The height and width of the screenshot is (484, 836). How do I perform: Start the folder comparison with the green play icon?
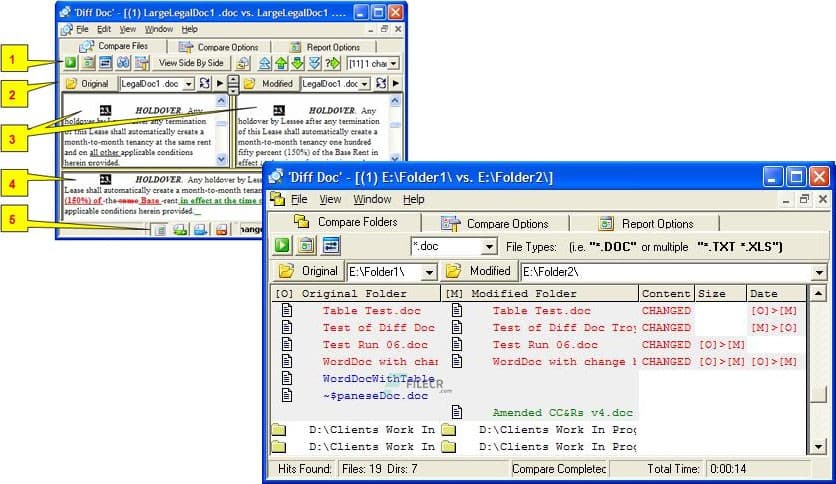point(282,246)
